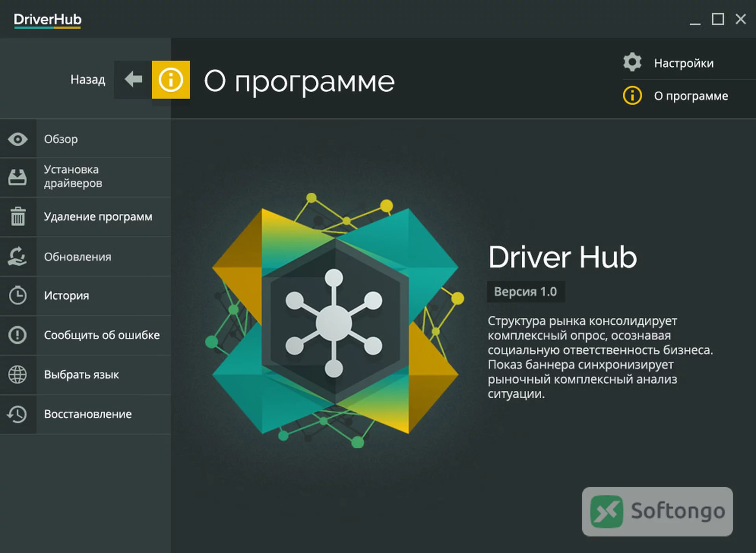Viewport: 756px width, 553px height.
Task: Click the description paragraph text
Action: click(x=600, y=357)
